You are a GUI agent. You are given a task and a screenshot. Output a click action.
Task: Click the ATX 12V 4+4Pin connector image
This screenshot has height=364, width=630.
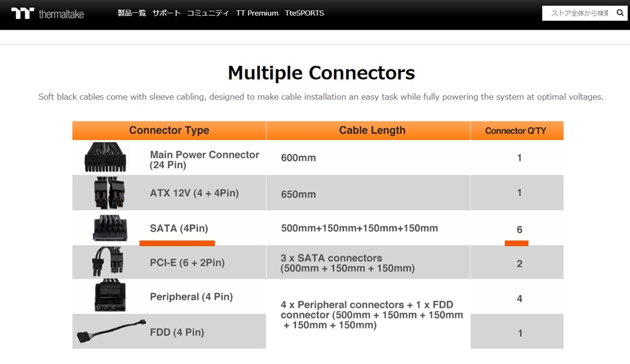click(x=106, y=193)
